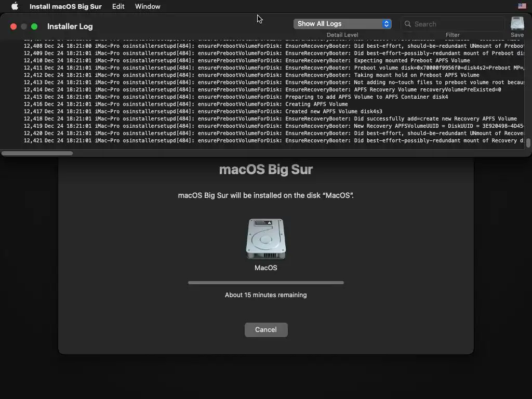This screenshot has width=532, height=399.
Task: Click the Filter label under search
Action: click(453, 35)
